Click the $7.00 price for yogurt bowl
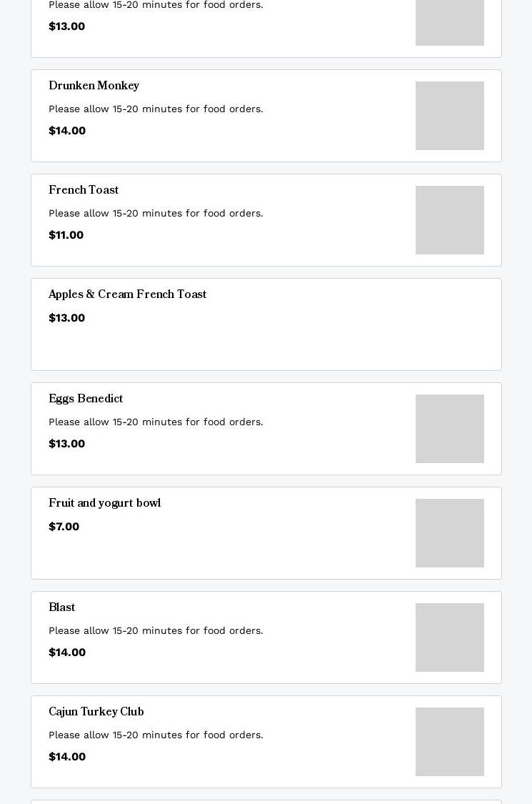Viewport: 532px width, 804px height. click(x=64, y=527)
